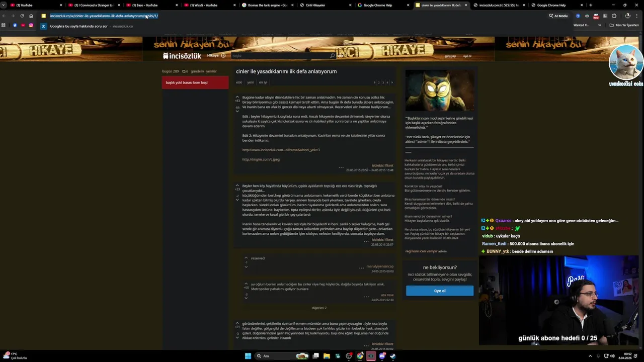Screen dimensions: 644x362
Task: Click the thread title 'cinler ile yasadıklarımı ilk defa anlatıyorum'
Action: pos(286,71)
